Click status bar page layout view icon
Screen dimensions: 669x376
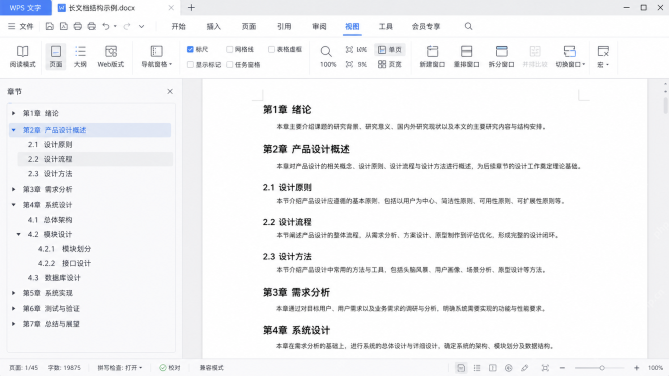click(x=461, y=367)
